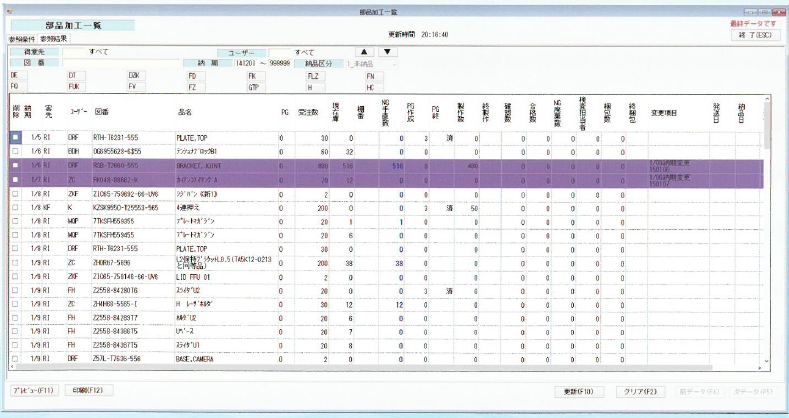Click the DE filter button

click(19, 75)
